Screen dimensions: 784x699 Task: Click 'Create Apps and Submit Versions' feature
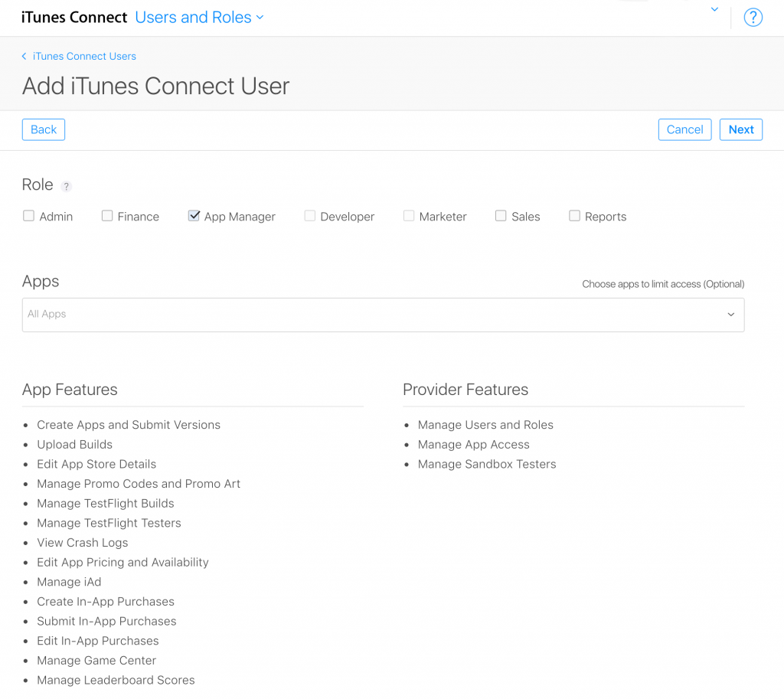(129, 424)
